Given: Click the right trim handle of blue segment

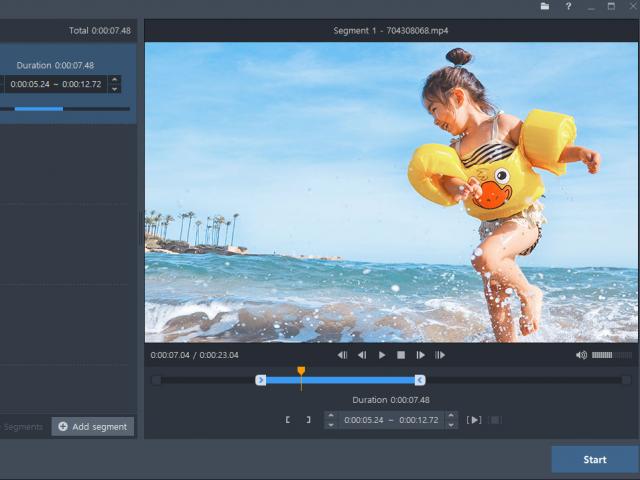Looking at the screenshot, I should pyautogui.click(x=420, y=380).
